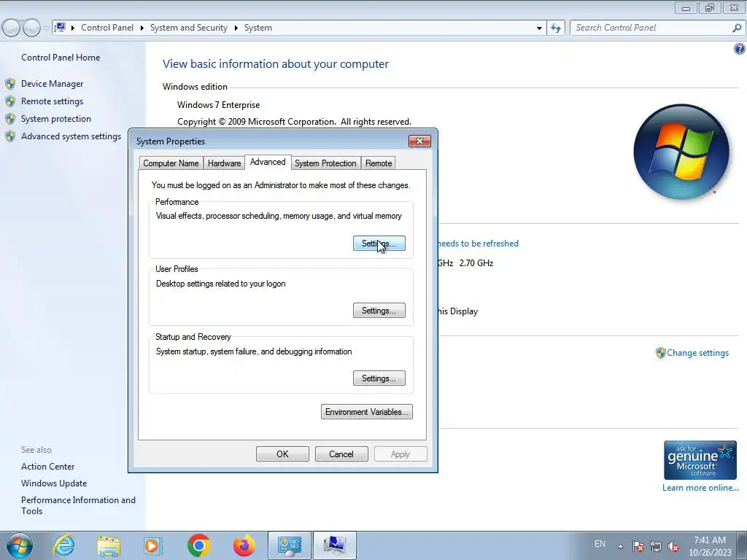Click the System and Security breadcrumb
Viewport: 747px width, 560px height.
tap(189, 28)
